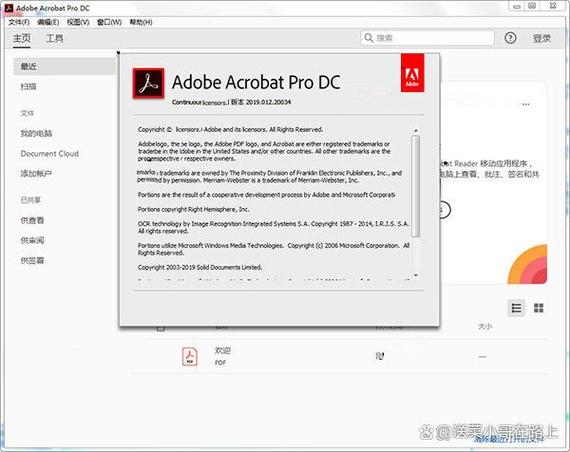This screenshot has width=570, height=452.
Task: Switch to the 主页 tab
Action: point(22,38)
